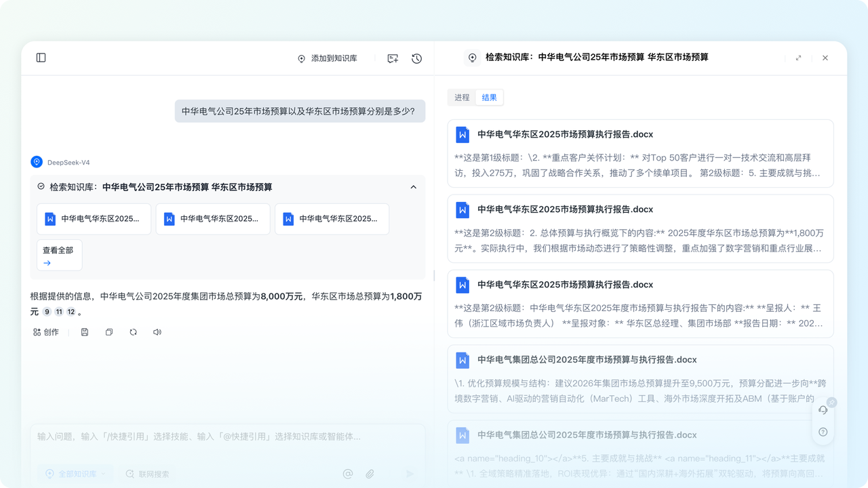This screenshot has width=868, height=488.
Task: Focus the question input field
Action: [x=228, y=436]
